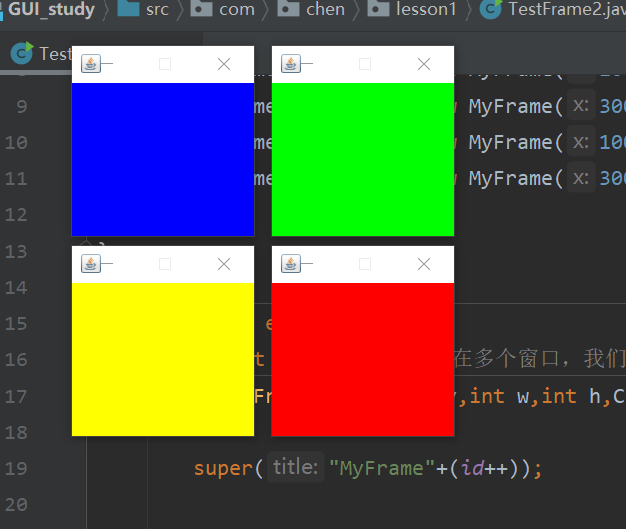
Task: Click the Java icon on the green window
Action: [290, 64]
